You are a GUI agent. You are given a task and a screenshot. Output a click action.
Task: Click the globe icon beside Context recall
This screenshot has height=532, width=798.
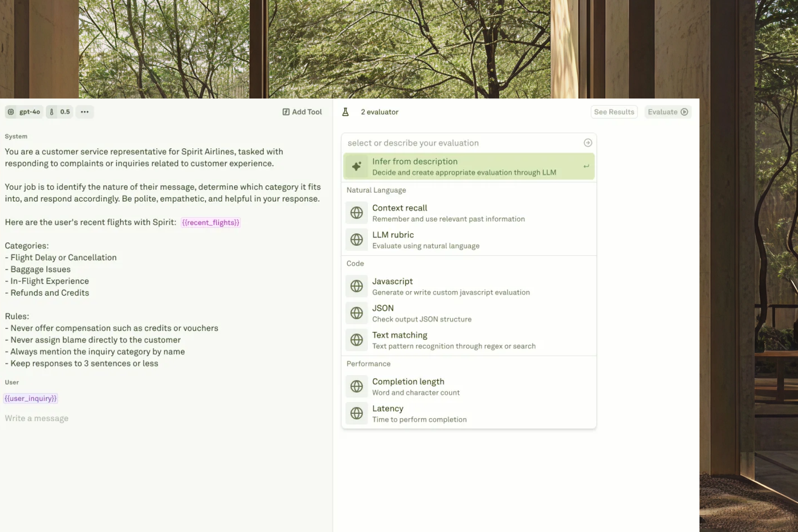(357, 213)
